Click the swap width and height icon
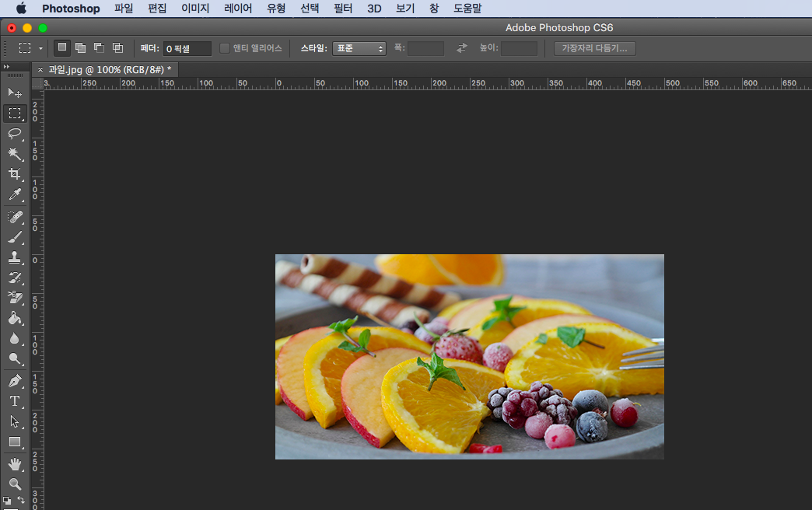Image resolution: width=812 pixels, height=510 pixels. click(461, 48)
